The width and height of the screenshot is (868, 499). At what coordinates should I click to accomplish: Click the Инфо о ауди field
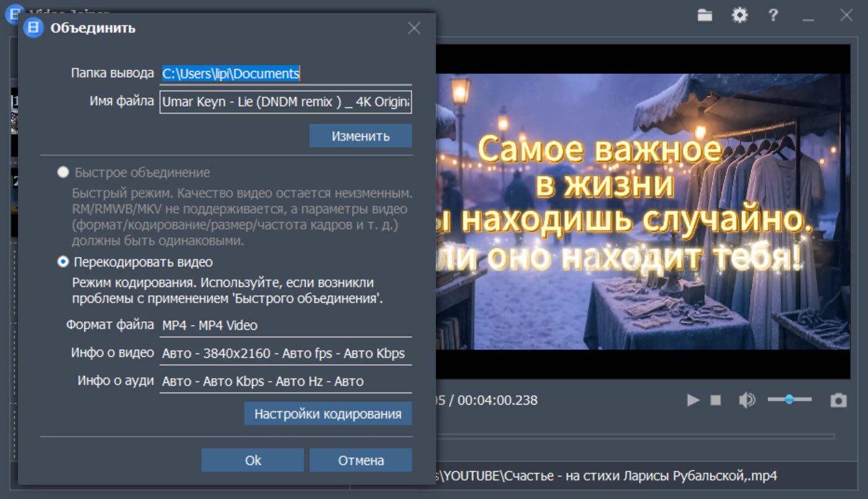[286, 382]
